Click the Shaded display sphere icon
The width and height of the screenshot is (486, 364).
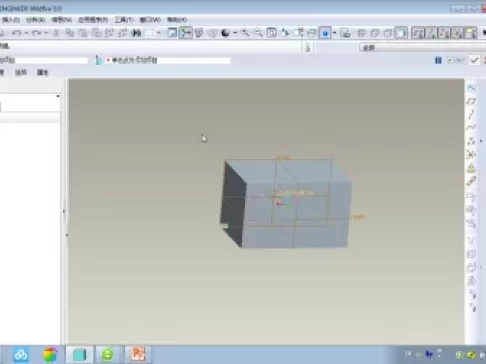coord(226,33)
